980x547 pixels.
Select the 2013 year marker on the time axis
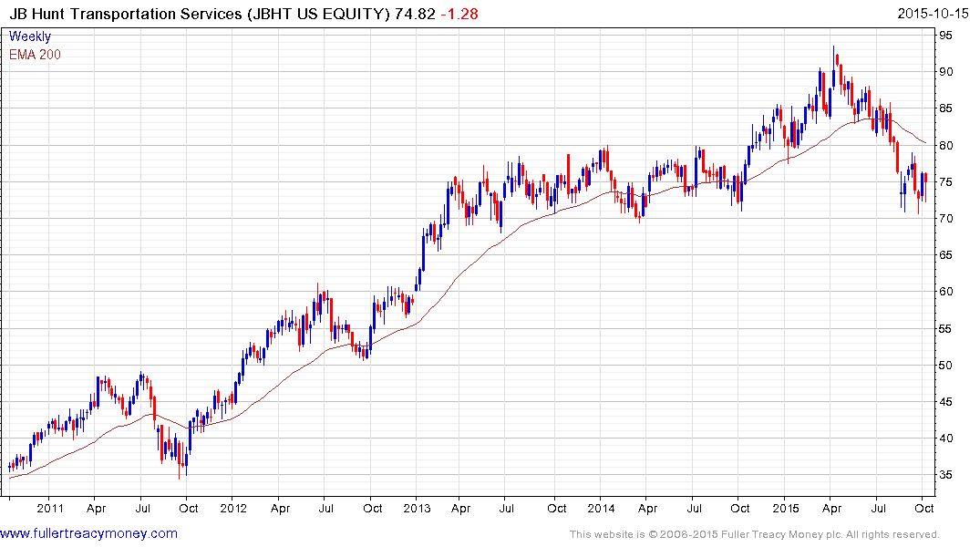(x=417, y=509)
